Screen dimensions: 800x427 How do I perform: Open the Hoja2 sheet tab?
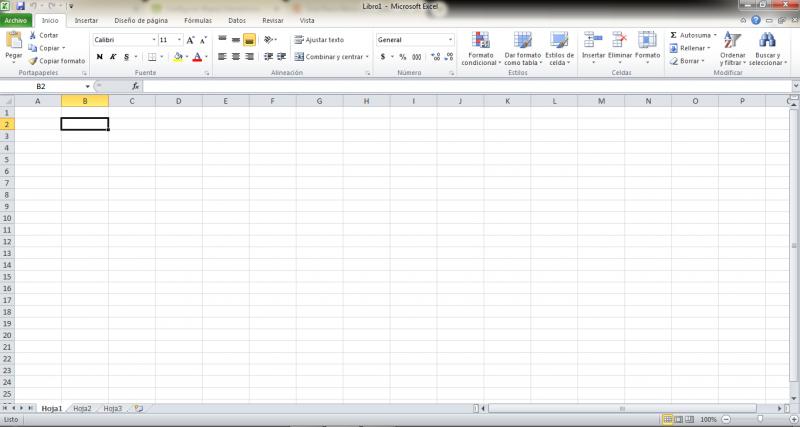[x=82, y=408]
